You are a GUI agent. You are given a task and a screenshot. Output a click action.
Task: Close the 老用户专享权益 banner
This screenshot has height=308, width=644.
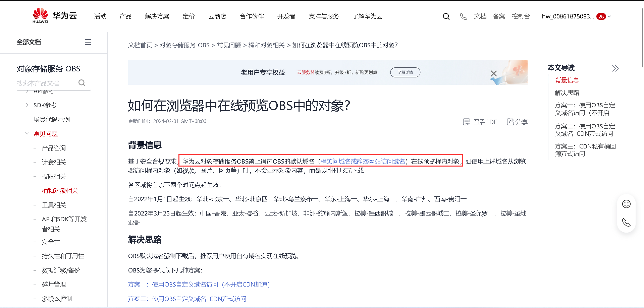[493, 73]
